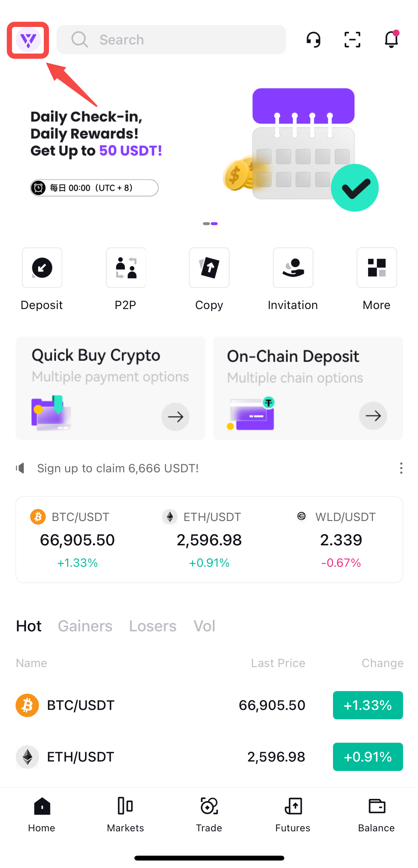Switch to the Gainers tab
Viewport: 418px width, 868px height.
coord(85,626)
